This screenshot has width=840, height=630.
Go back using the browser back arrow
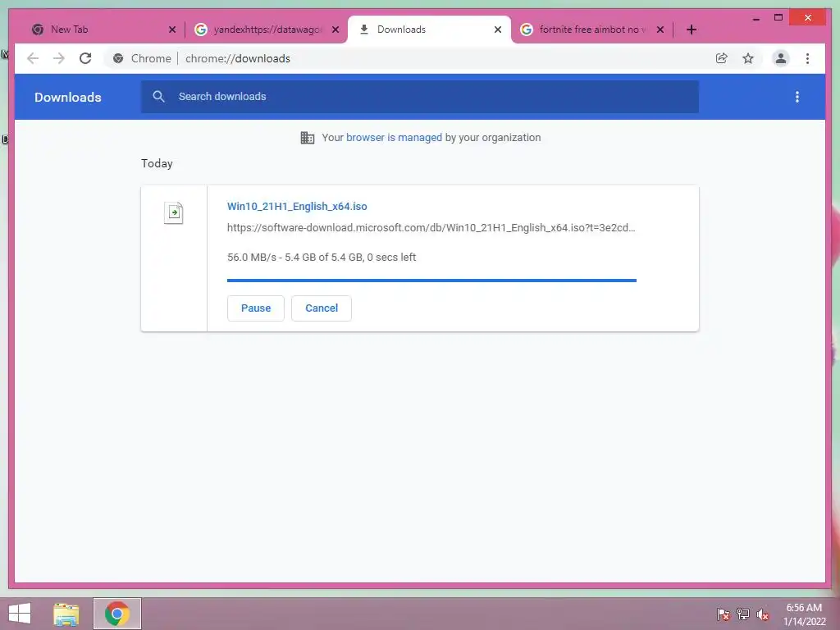tap(33, 58)
